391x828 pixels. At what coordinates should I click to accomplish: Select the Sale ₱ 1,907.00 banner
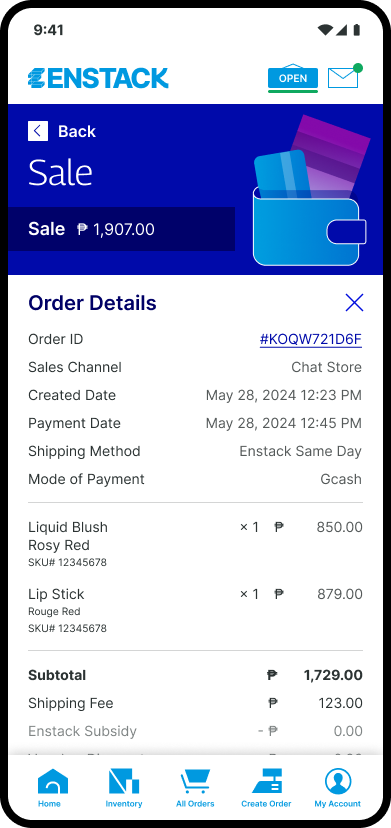(122, 229)
